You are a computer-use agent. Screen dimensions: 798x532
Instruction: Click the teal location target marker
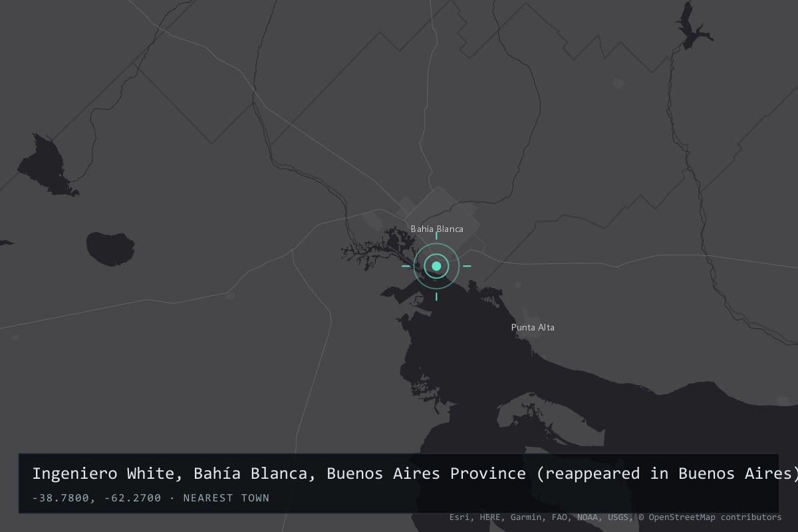pyautogui.click(x=436, y=266)
